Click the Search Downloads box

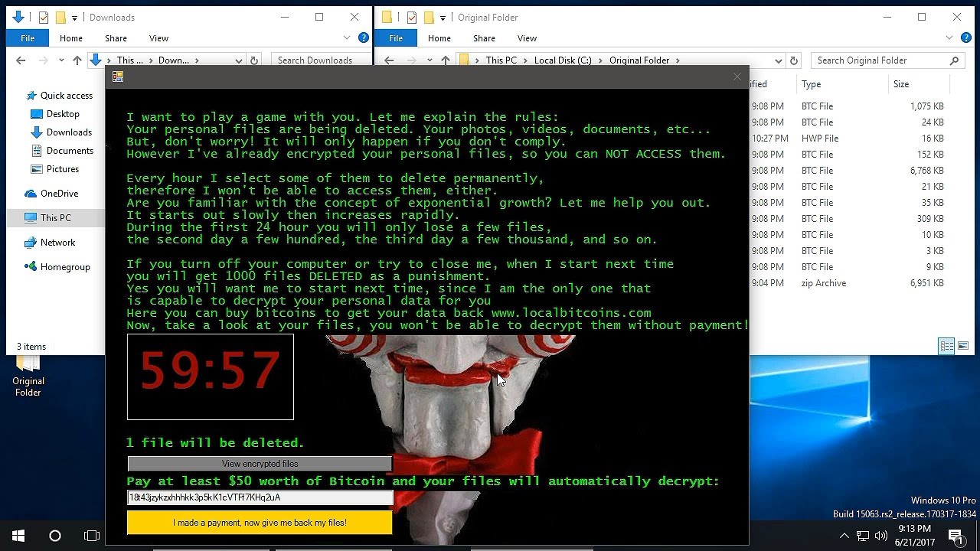click(x=321, y=60)
